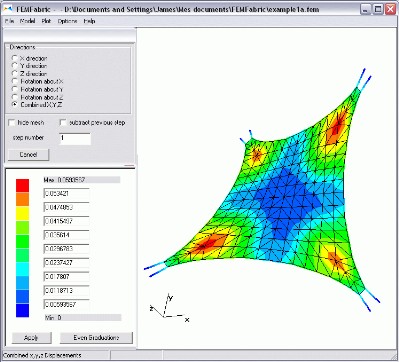Open the Help menu

tap(89, 21)
